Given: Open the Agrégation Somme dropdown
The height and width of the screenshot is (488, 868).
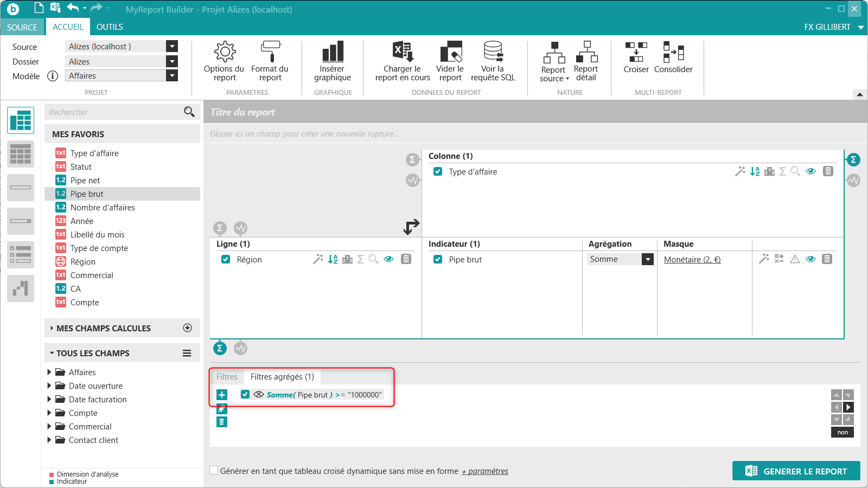Looking at the screenshot, I should pos(648,259).
